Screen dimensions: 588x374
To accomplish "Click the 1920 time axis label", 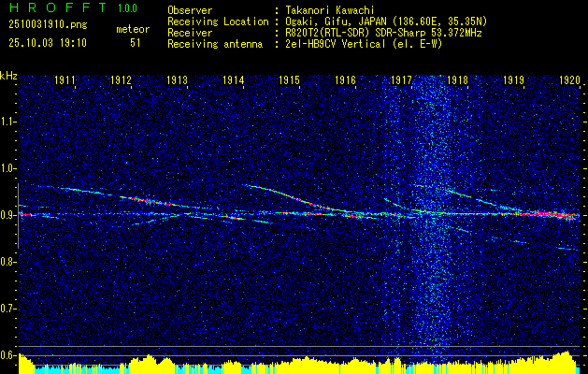I will pos(569,79).
